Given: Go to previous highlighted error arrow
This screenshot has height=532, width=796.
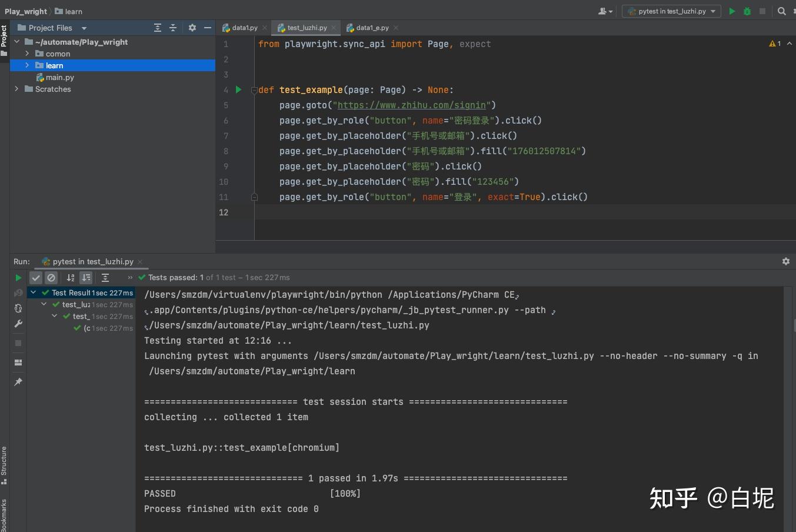Looking at the screenshot, I should point(790,44).
